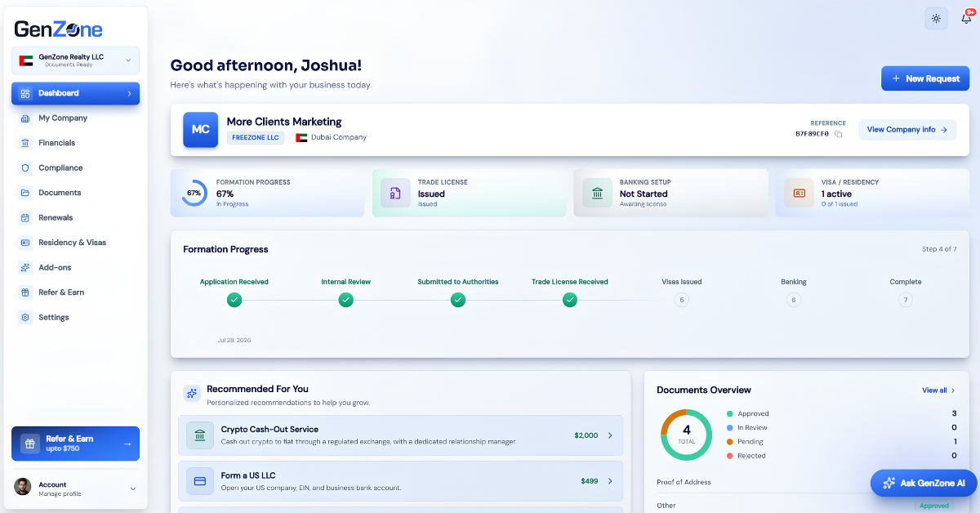This screenshot has height=513, width=980.
Task: Open the Dashboard menu item
Action: pos(75,93)
